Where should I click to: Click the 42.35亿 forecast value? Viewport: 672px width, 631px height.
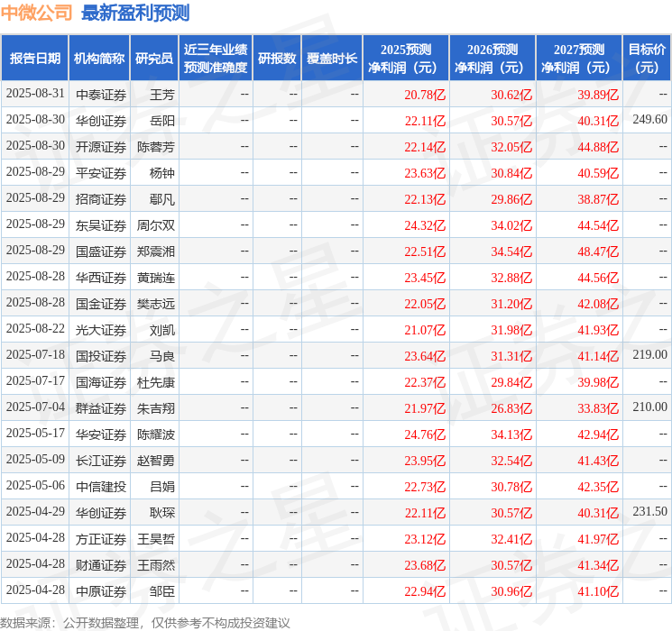point(598,487)
